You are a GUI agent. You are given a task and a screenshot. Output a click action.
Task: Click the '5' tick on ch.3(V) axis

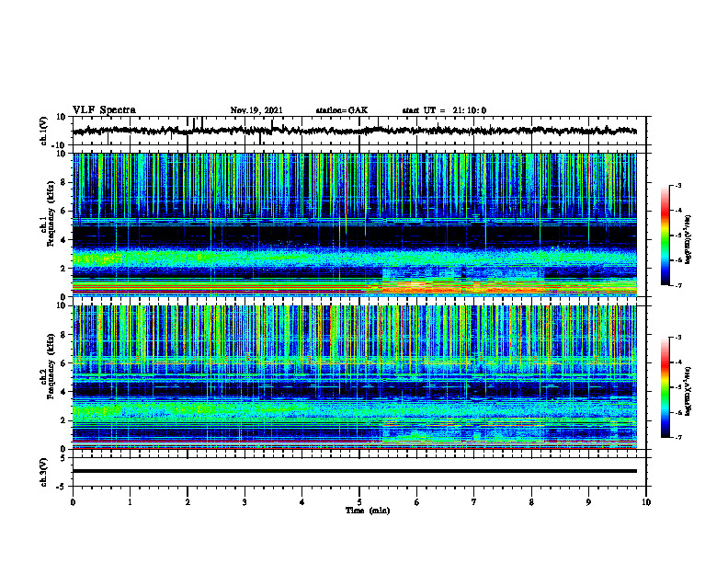(64, 458)
